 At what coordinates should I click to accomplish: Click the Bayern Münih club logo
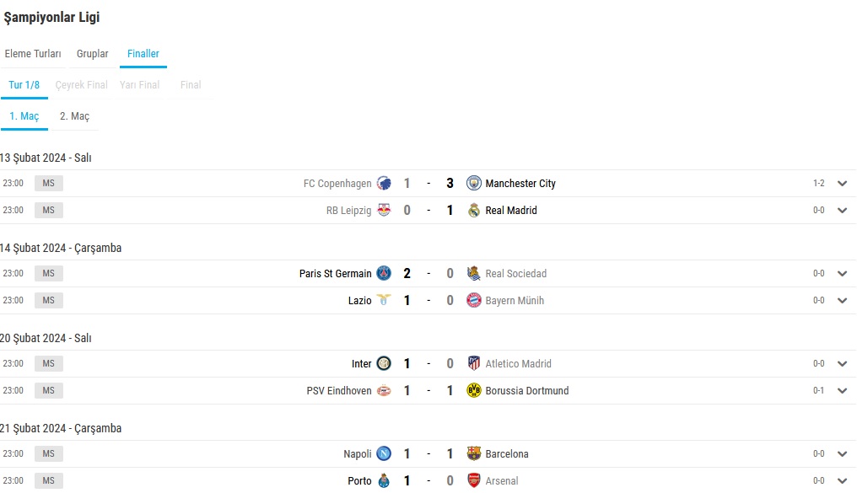(473, 301)
